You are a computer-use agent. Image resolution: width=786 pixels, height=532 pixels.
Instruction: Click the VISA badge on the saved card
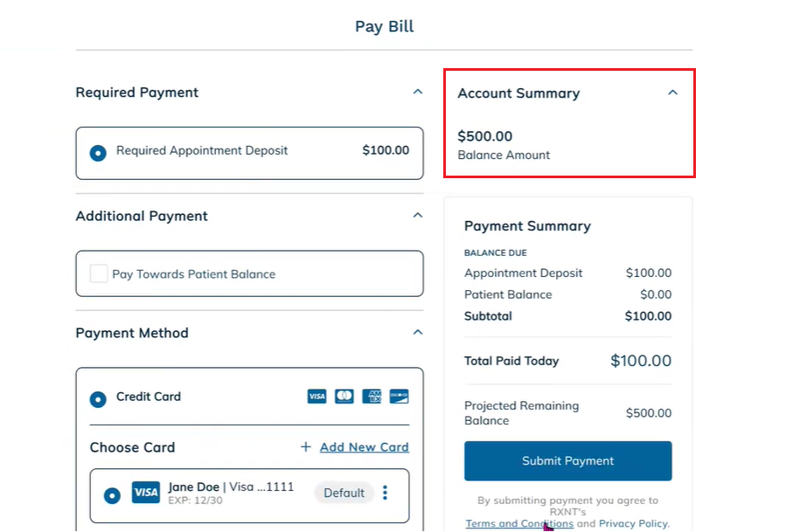click(x=146, y=493)
